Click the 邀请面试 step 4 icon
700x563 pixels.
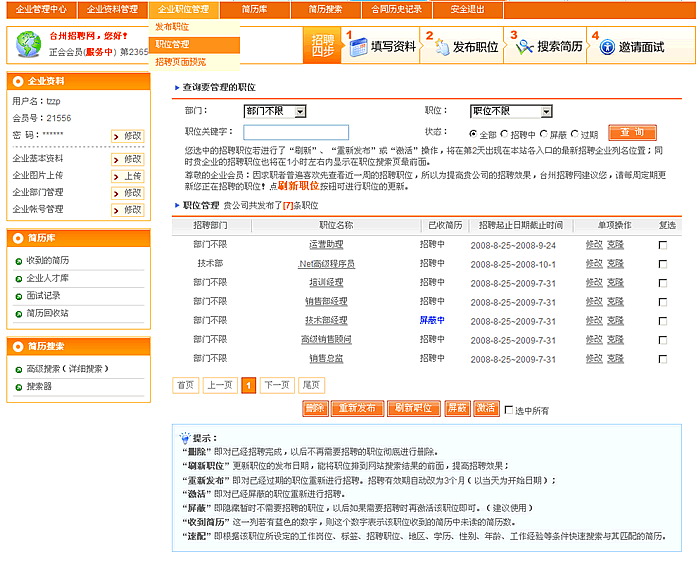603,46
